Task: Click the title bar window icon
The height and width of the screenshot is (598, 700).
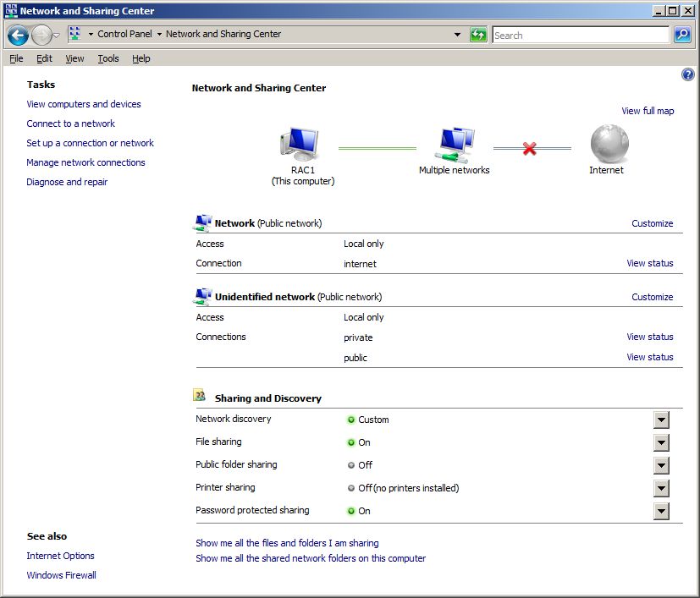Action: point(11,10)
